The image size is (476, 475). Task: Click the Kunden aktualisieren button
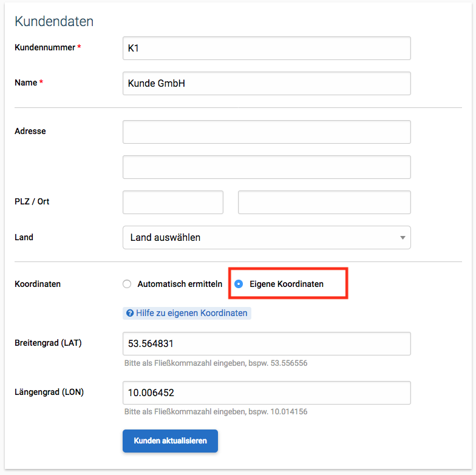coord(170,440)
